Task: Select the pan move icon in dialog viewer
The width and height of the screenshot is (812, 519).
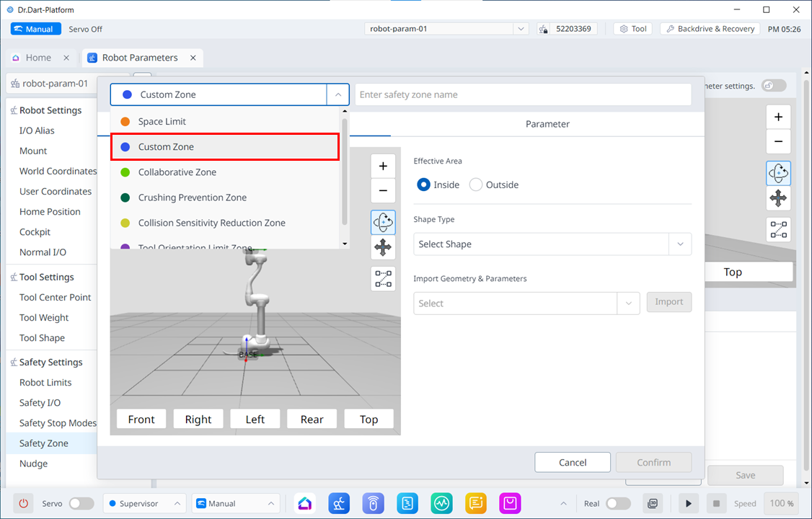Action: (383, 248)
